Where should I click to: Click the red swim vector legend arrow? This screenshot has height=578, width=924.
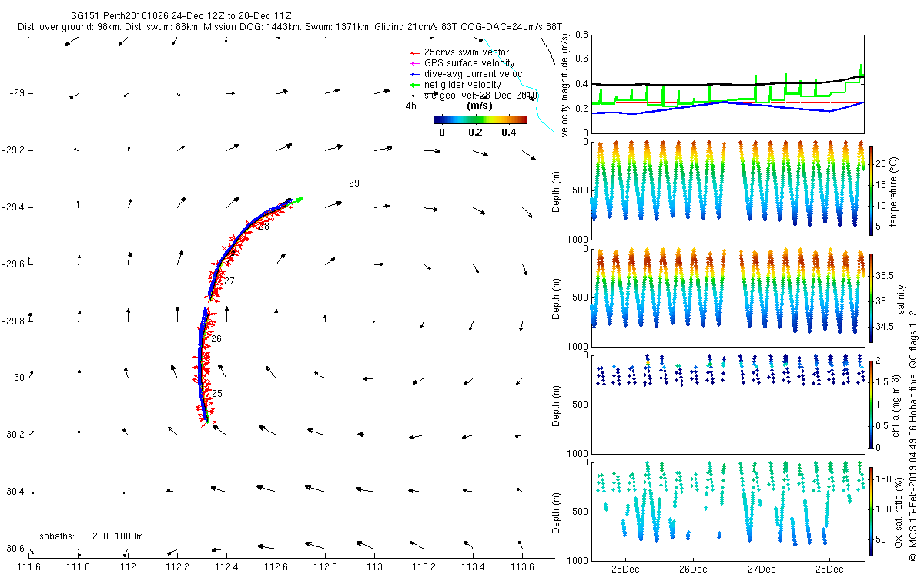416,52
